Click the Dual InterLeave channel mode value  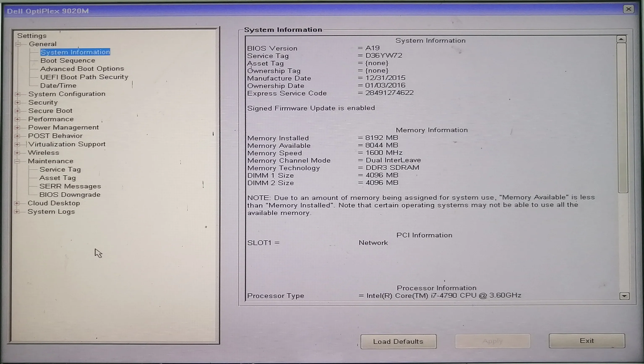click(393, 160)
